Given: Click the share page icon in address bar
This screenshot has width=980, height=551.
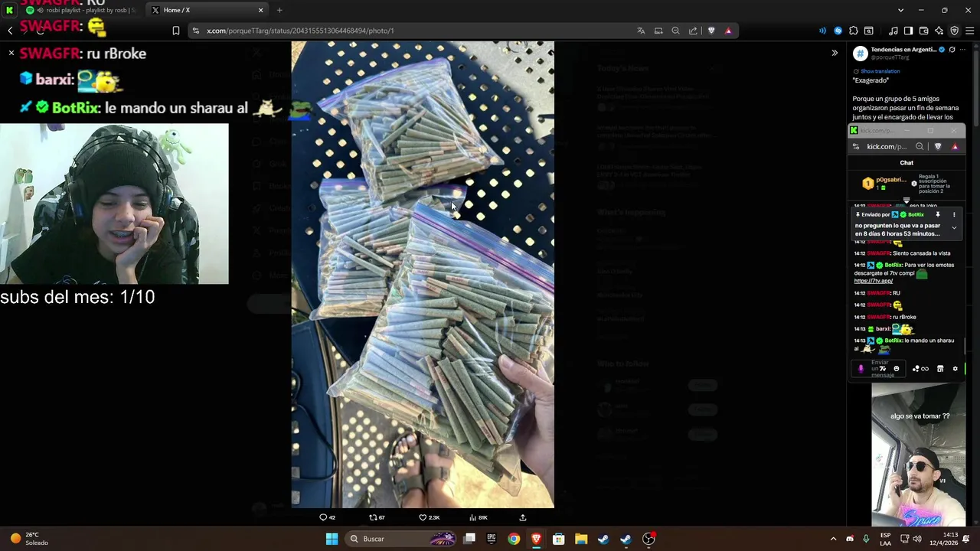Looking at the screenshot, I should [693, 31].
